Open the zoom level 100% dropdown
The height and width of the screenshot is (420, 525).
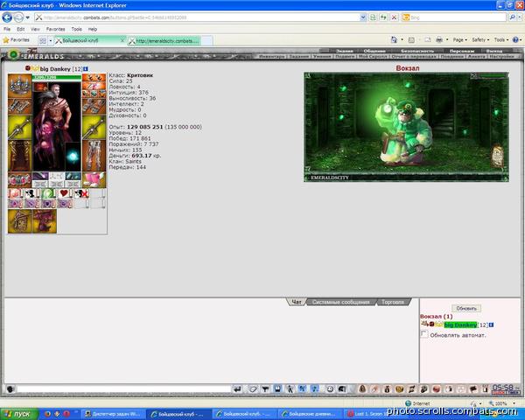pos(514,403)
